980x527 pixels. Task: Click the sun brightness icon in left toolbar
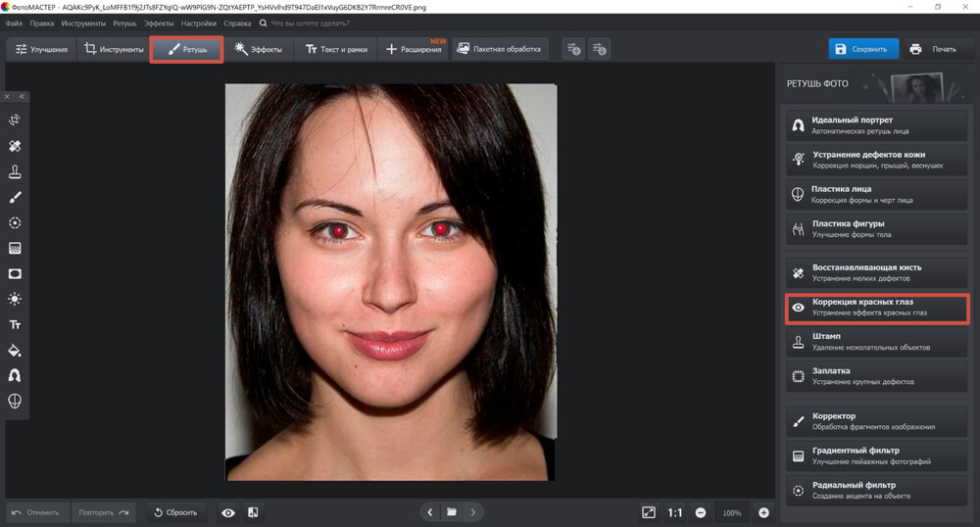click(16, 299)
